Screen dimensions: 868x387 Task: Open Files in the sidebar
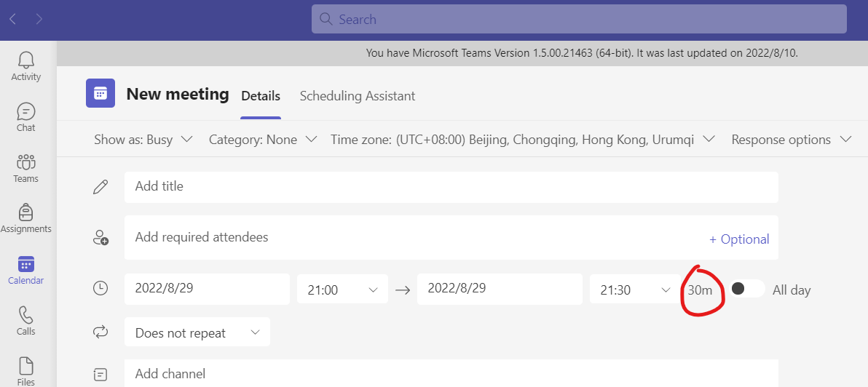tap(26, 371)
